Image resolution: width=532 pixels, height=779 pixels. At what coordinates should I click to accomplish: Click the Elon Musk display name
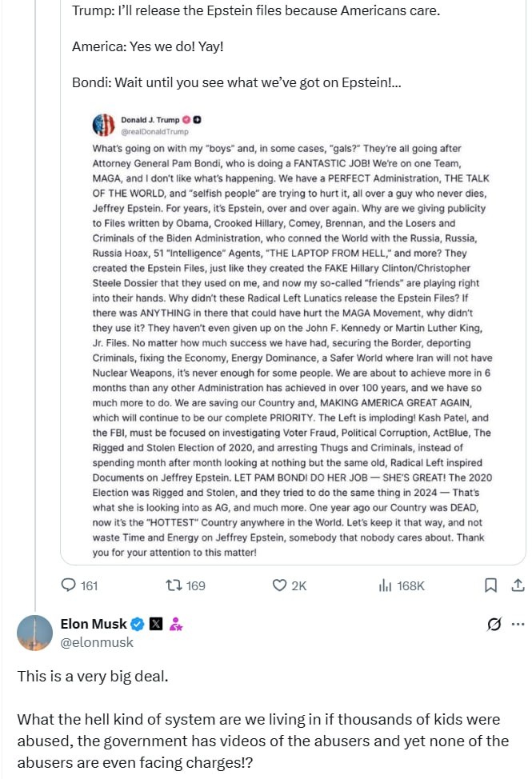94,624
